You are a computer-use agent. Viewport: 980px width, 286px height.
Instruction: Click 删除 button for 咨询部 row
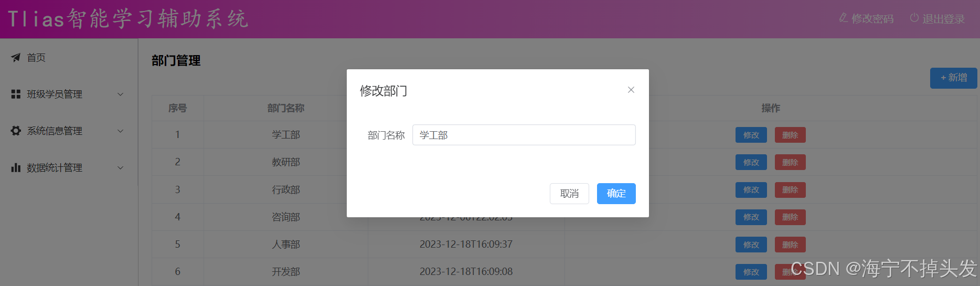790,217
